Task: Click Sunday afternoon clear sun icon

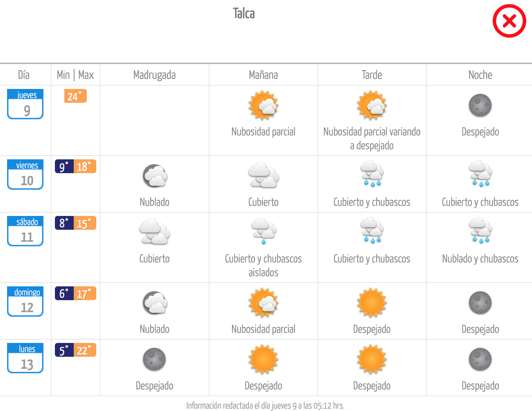Action: click(372, 303)
